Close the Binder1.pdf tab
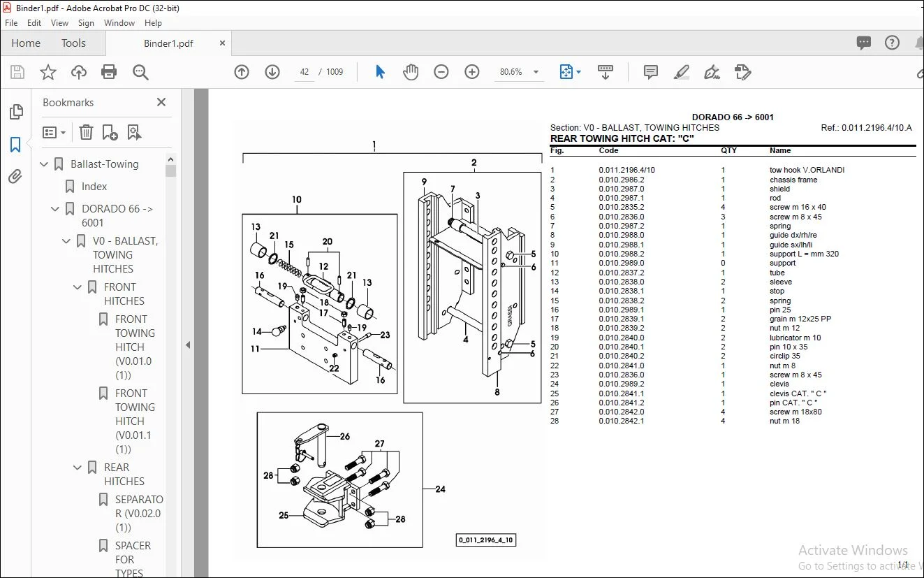This screenshot has width=924, height=578. tap(223, 43)
